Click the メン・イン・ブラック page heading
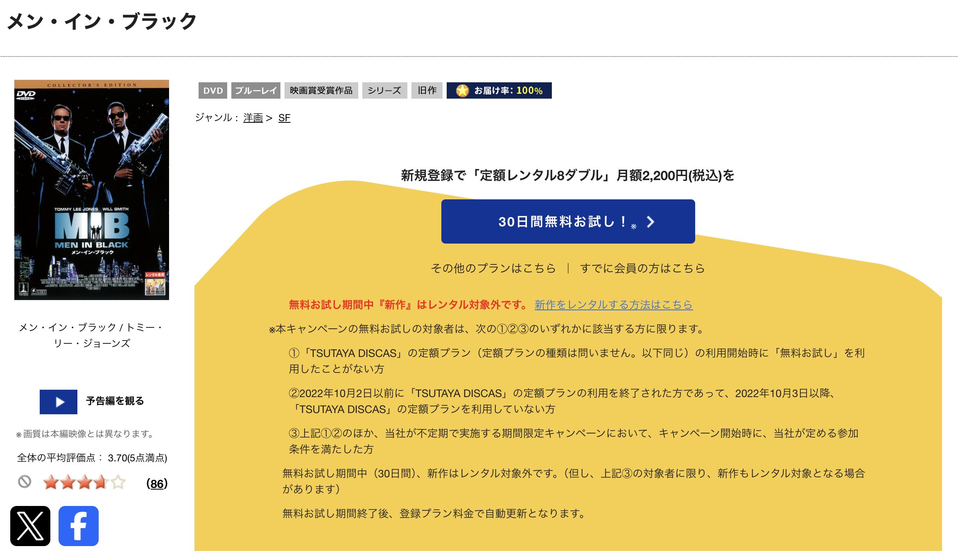 point(102,21)
